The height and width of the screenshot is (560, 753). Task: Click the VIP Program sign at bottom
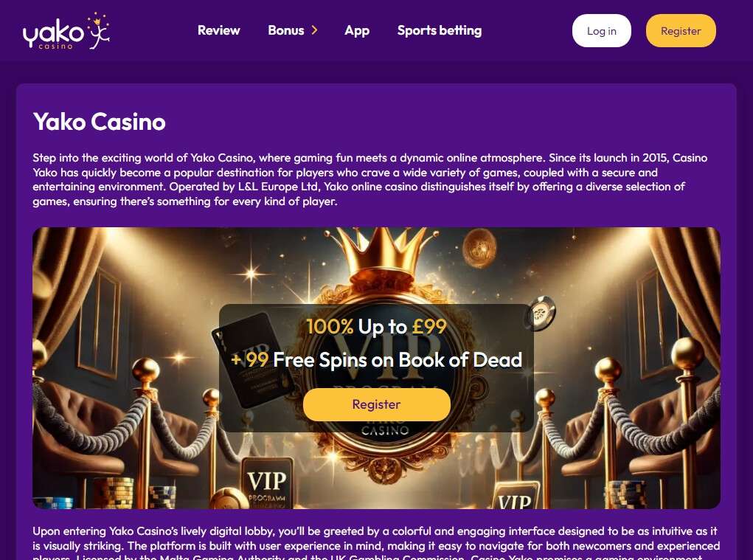(x=267, y=483)
